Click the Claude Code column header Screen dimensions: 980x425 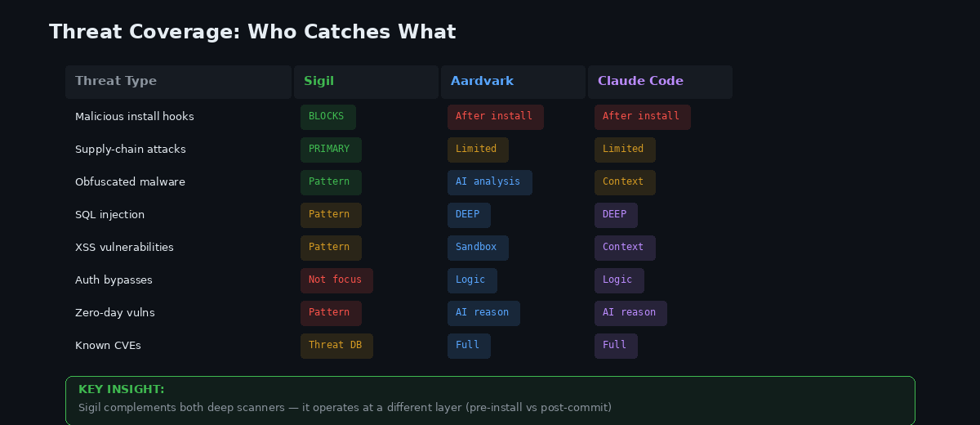(x=640, y=82)
